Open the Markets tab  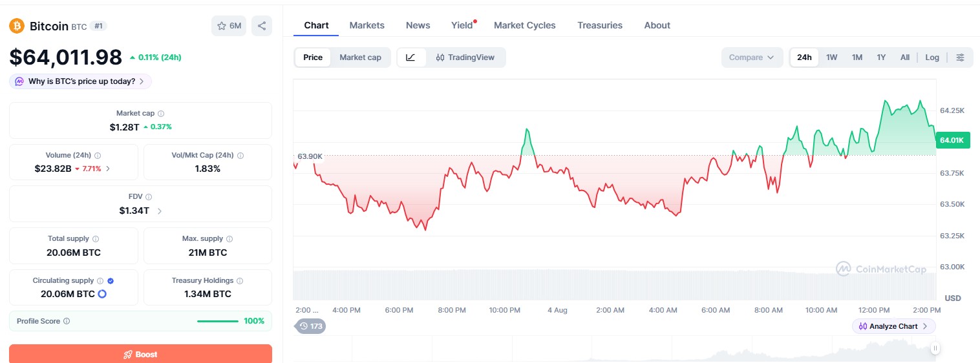coord(367,25)
